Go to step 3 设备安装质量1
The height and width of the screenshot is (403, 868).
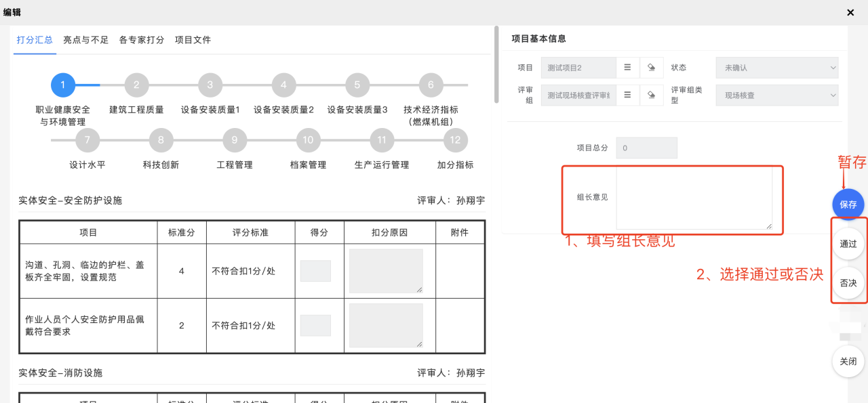coord(210,85)
